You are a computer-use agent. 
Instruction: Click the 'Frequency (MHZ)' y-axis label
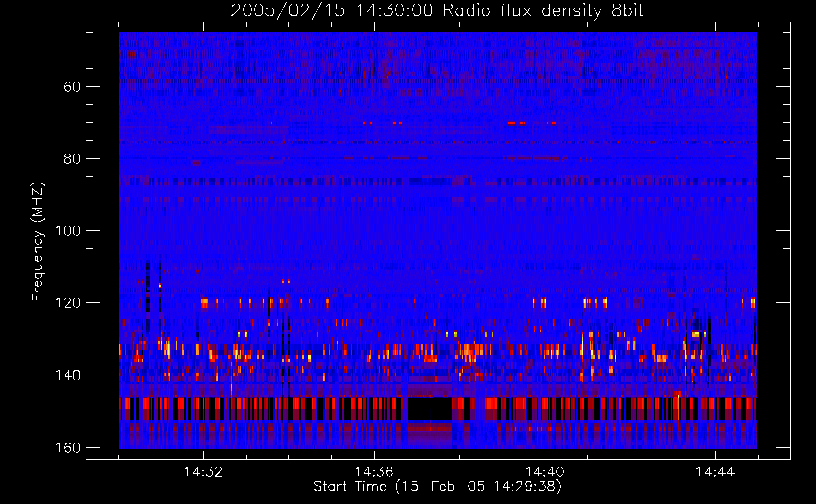pos(38,241)
